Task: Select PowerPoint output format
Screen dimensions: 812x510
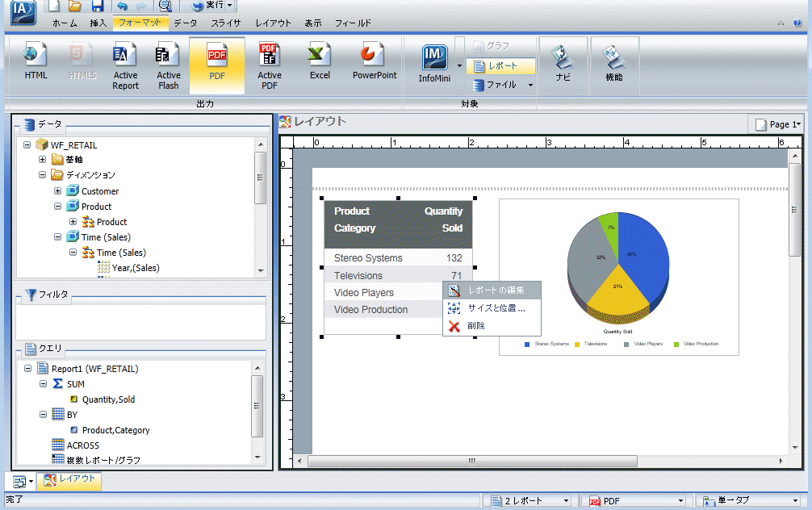Action: point(375,61)
